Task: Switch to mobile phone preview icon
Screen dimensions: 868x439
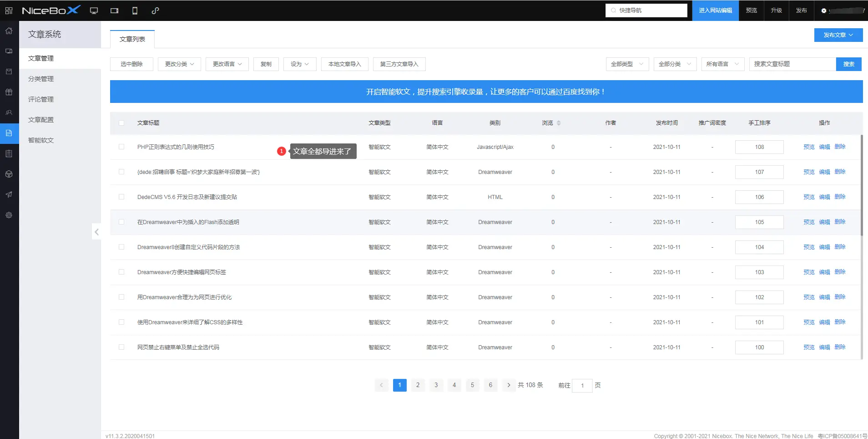Action: pos(135,10)
